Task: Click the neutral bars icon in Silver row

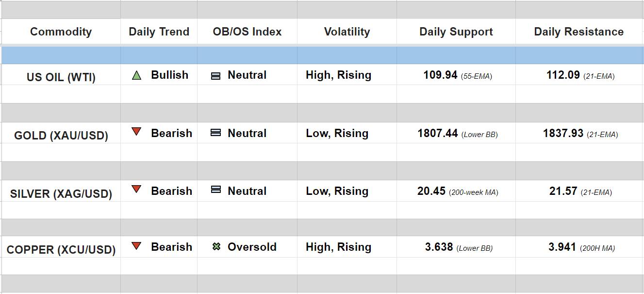Action: tap(216, 190)
